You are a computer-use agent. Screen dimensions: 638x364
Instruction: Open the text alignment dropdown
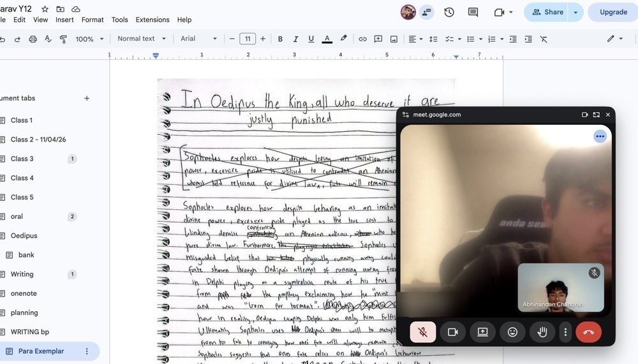[x=415, y=39]
